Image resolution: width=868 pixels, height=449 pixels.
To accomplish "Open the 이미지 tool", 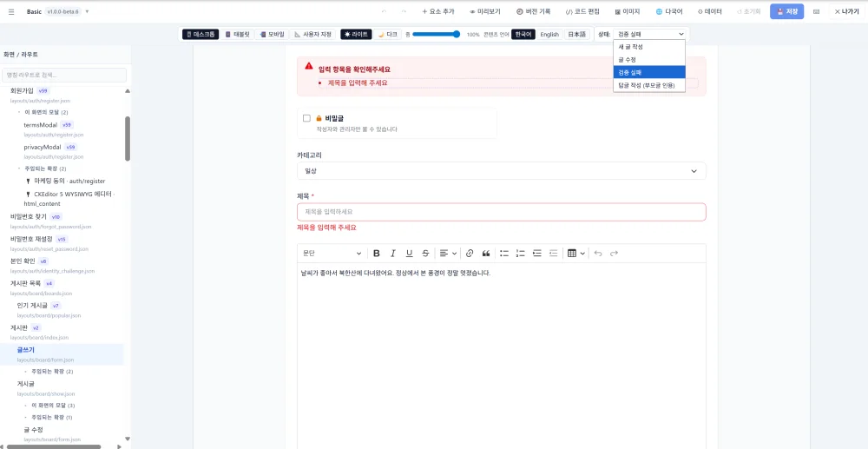I will click(x=628, y=11).
